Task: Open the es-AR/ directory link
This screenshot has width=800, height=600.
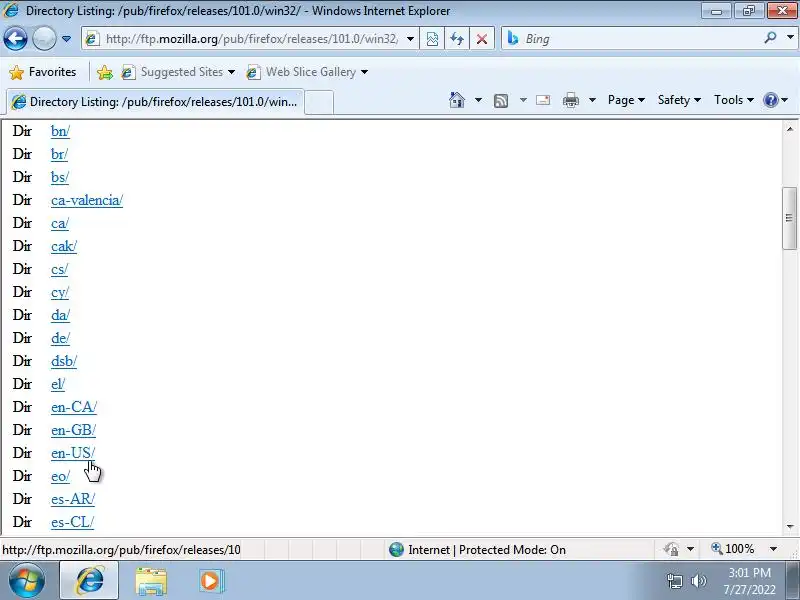Action: [x=72, y=498]
